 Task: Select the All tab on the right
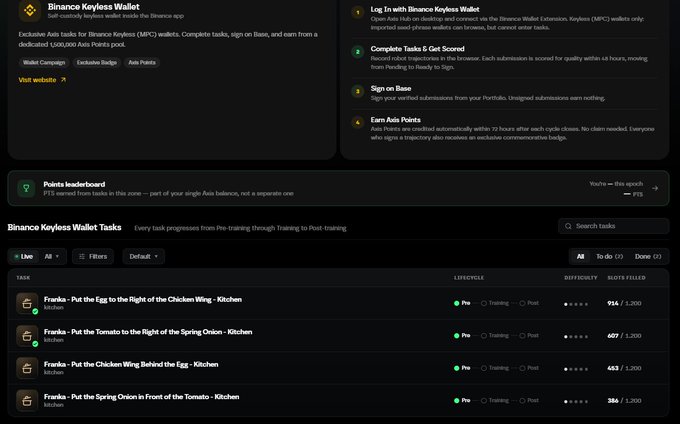[580, 256]
